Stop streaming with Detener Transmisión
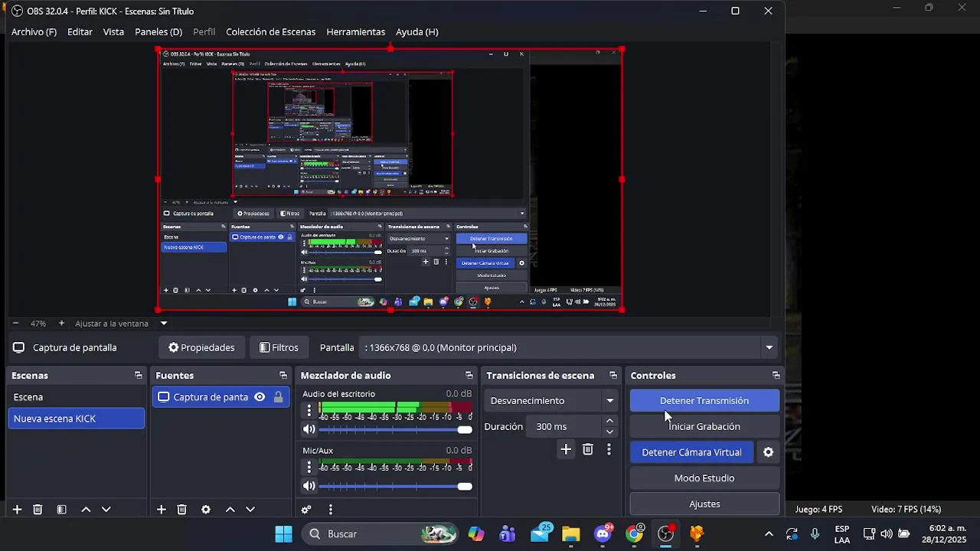980x551 pixels. pos(704,400)
